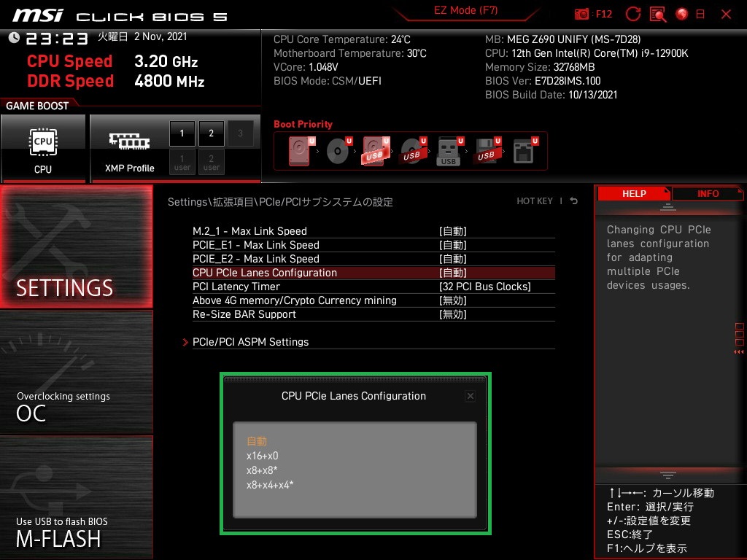Open M-FLASH BIOS flashing section
Screen dimensions: 747x560
tap(76, 497)
